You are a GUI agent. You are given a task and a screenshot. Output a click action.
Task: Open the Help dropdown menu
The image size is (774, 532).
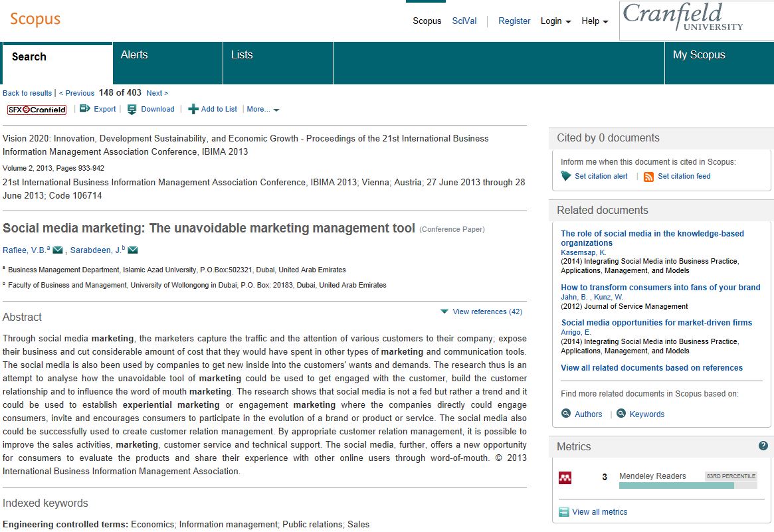pos(595,21)
